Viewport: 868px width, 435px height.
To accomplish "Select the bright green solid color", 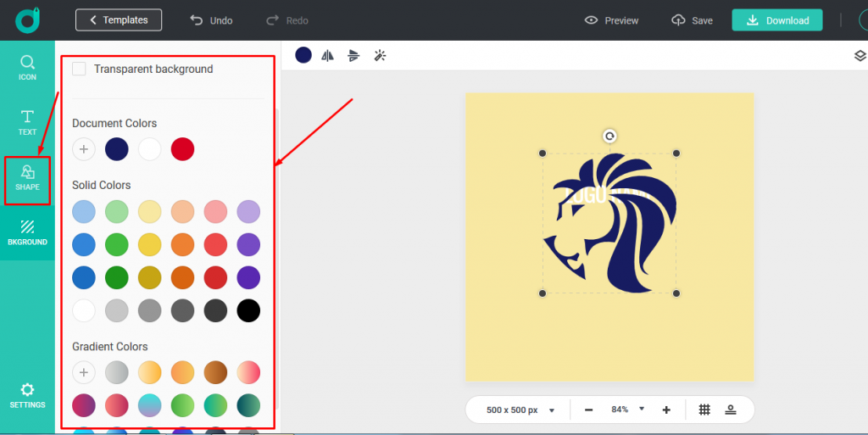I will pos(117,244).
